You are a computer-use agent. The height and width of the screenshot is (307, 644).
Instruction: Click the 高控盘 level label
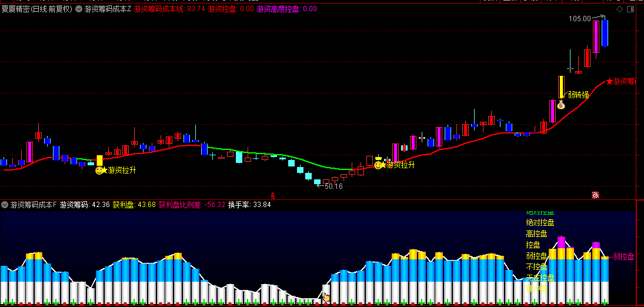pyautogui.click(x=536, y=234)
